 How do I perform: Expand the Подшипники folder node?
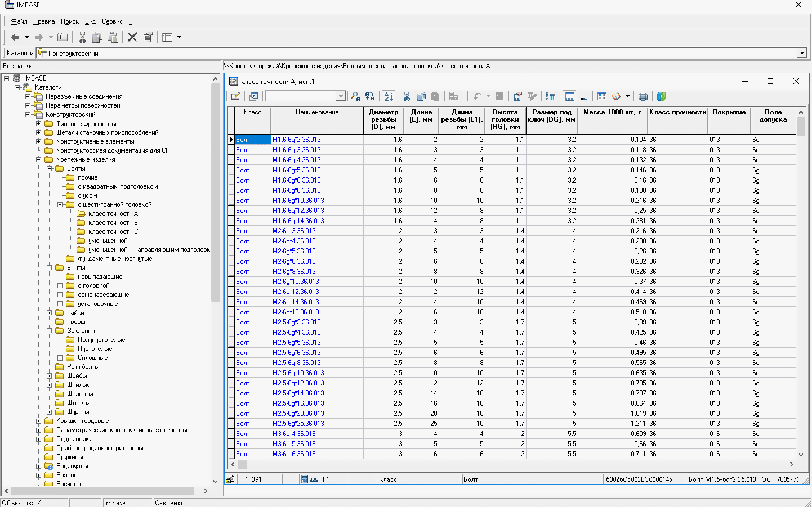(38, 439)
